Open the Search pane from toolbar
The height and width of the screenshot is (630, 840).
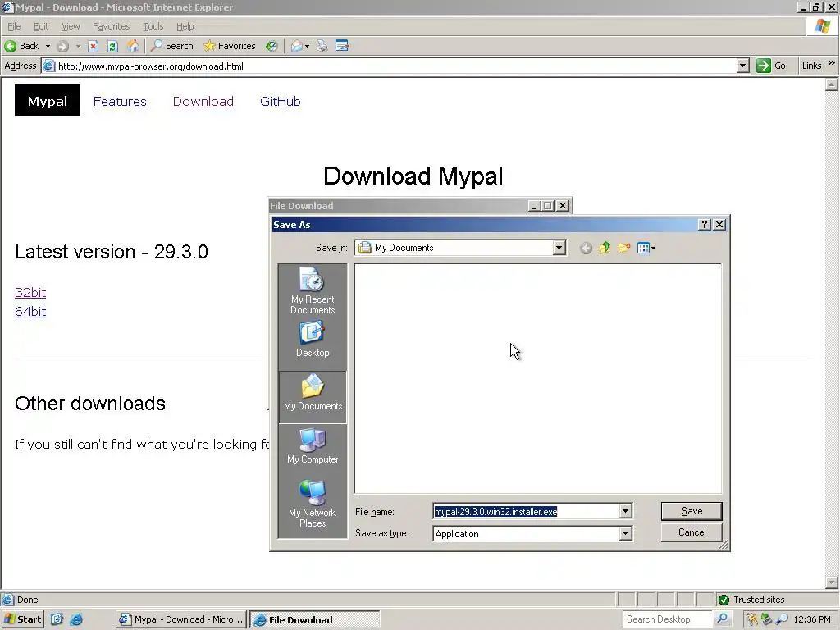pyautogui.click(x=171, y=46)
